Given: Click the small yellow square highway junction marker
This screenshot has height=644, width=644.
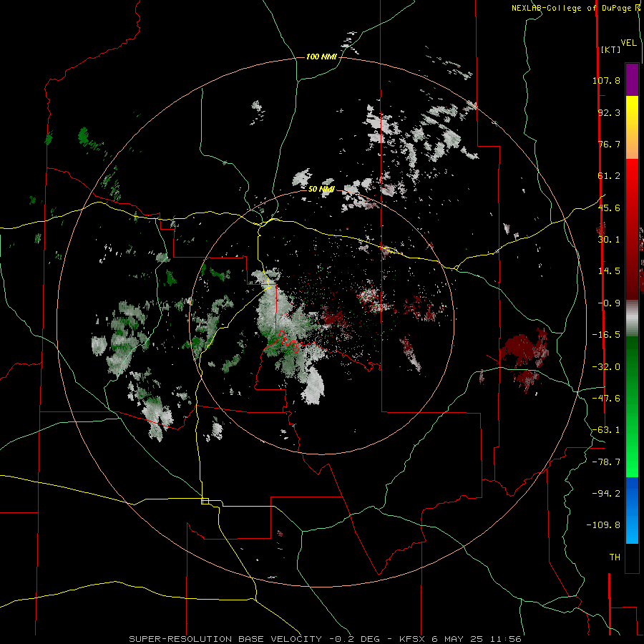Looking at the screenshot, I should pos(205,501).
